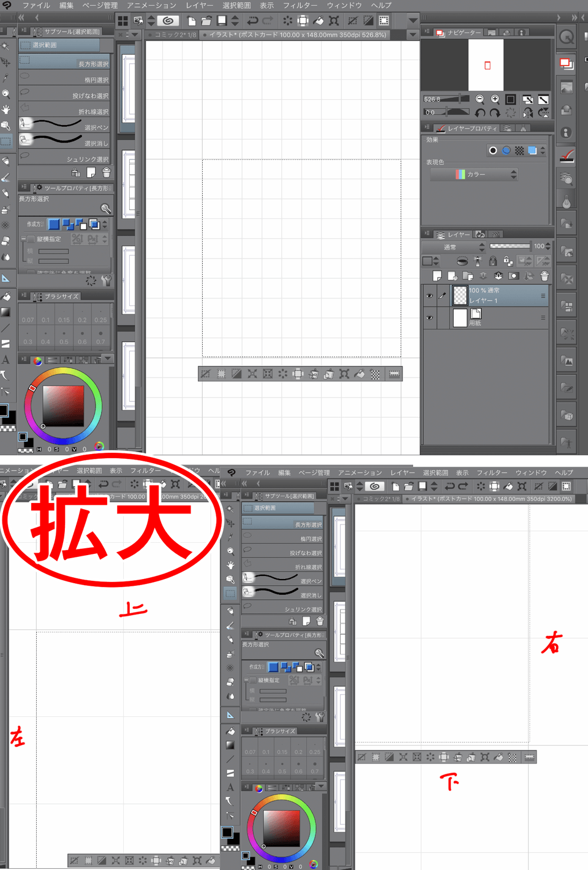Open ファイル menu in the 526.8% window

click(37, 6)
